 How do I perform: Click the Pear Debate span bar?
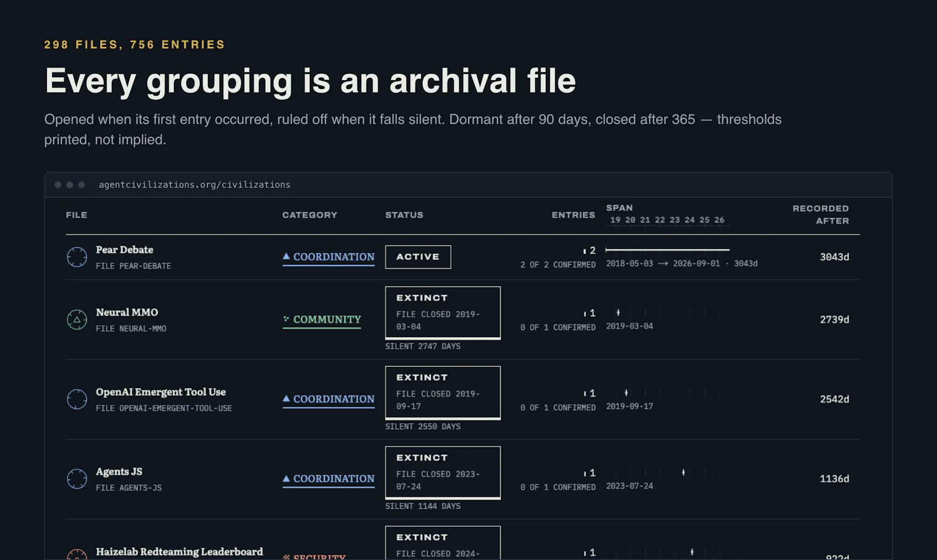[668, 250]
